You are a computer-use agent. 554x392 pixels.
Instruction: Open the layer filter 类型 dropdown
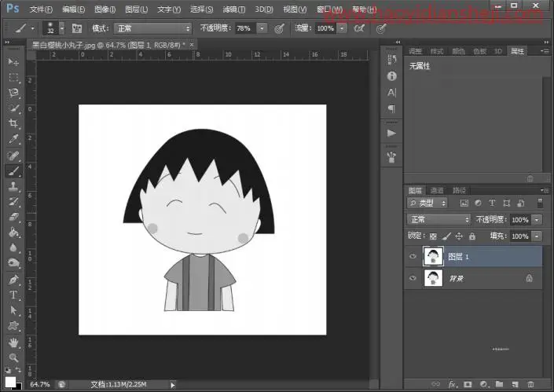pos(427,203)
